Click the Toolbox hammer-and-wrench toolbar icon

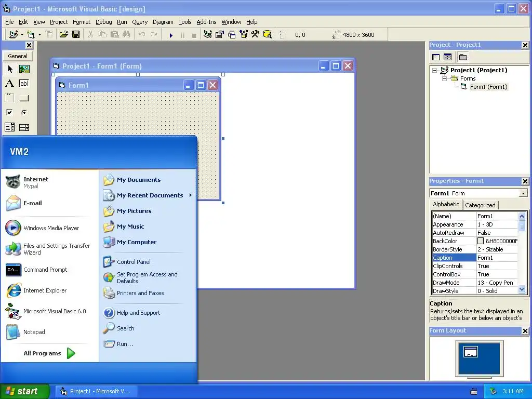click(x=256, y=34)
